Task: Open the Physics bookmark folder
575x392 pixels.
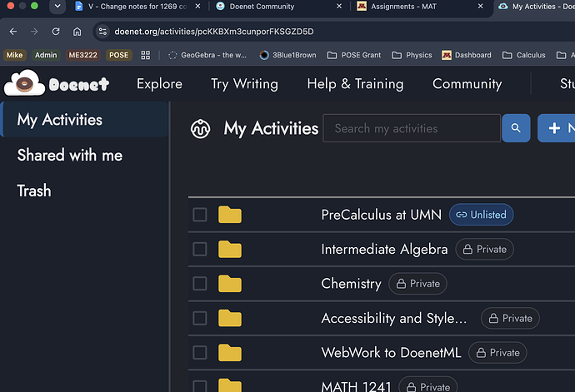Action: click(412, 55)
